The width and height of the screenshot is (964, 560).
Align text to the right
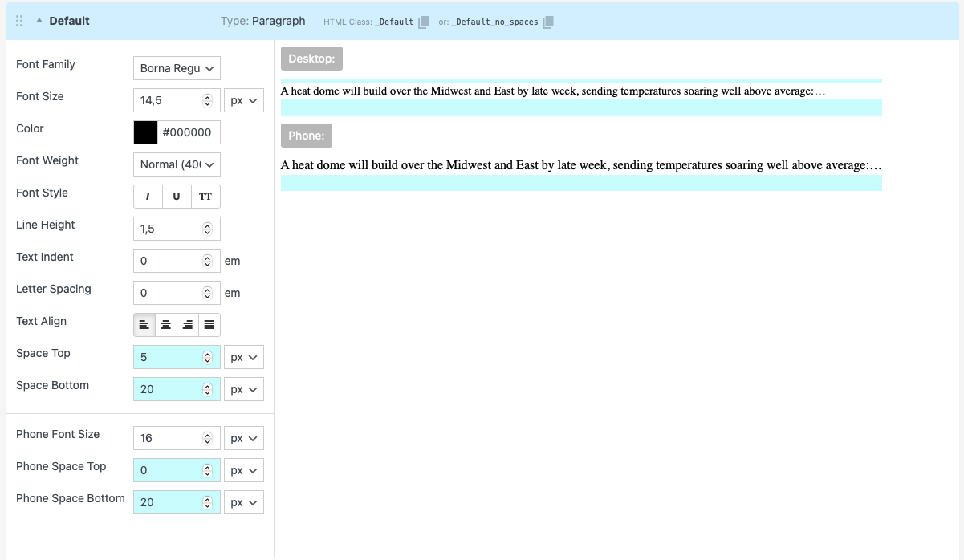tap(188, 325)
